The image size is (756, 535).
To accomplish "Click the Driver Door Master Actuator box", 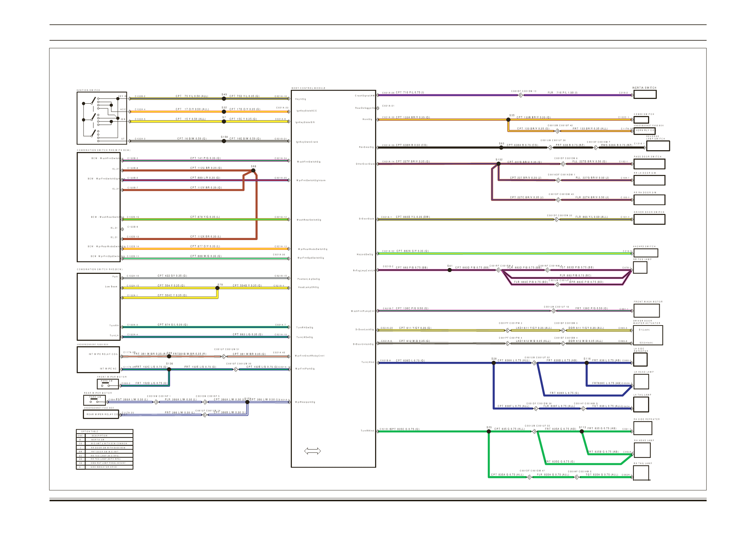I will [648, 335].
